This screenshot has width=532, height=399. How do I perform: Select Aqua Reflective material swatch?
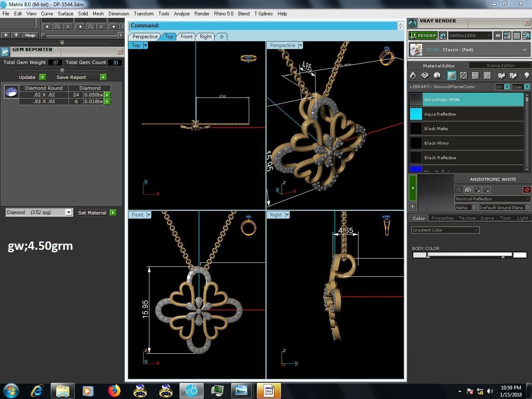pos(416,114)
